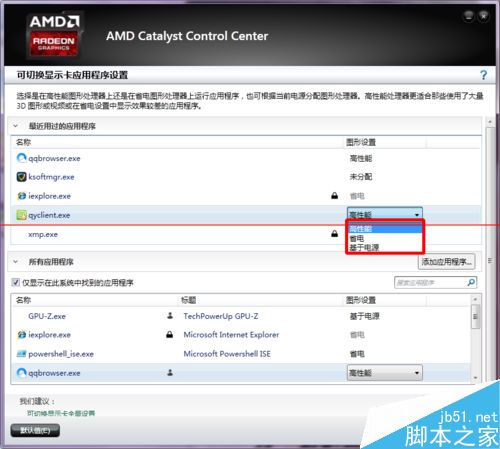Open the help question mark icon
This screenshot has height=449, width=500.
(483, 75)
